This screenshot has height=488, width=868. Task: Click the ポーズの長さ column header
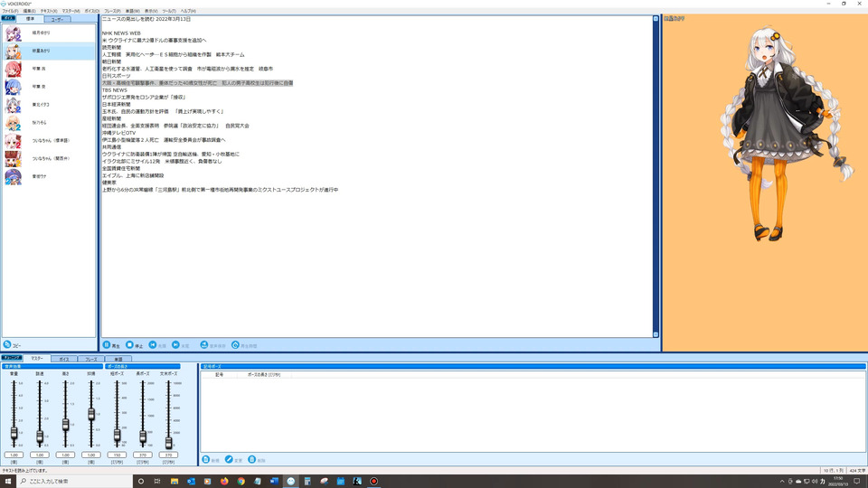[263, 374]
